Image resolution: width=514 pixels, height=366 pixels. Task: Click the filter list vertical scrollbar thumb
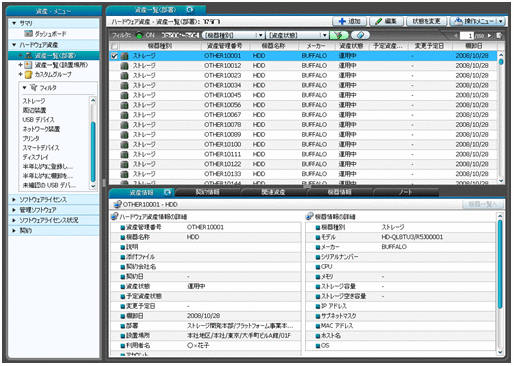point(93,152)
